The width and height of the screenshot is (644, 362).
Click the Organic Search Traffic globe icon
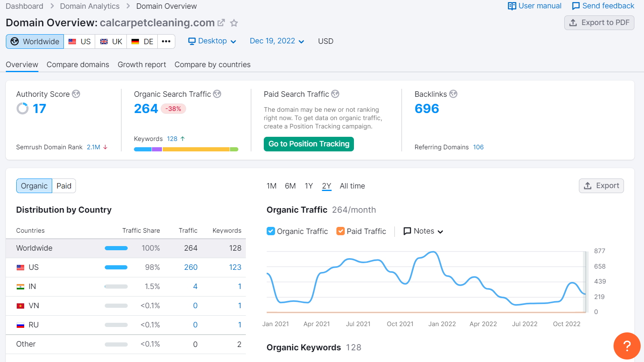point(217,94)
